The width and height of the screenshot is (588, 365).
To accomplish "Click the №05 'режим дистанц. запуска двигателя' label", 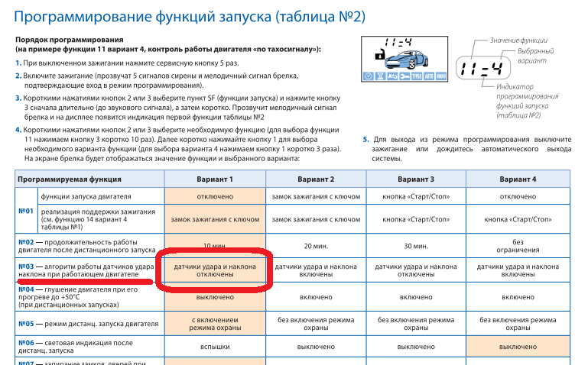I will coord(89,324).
